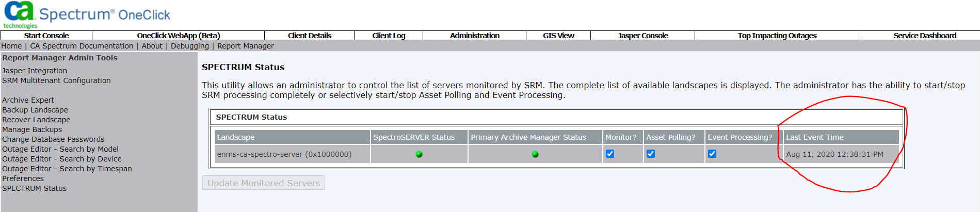This screenshot has height=212, width=980.
Task: Open Archive Expert tool
Action: [x=28, y=100]
